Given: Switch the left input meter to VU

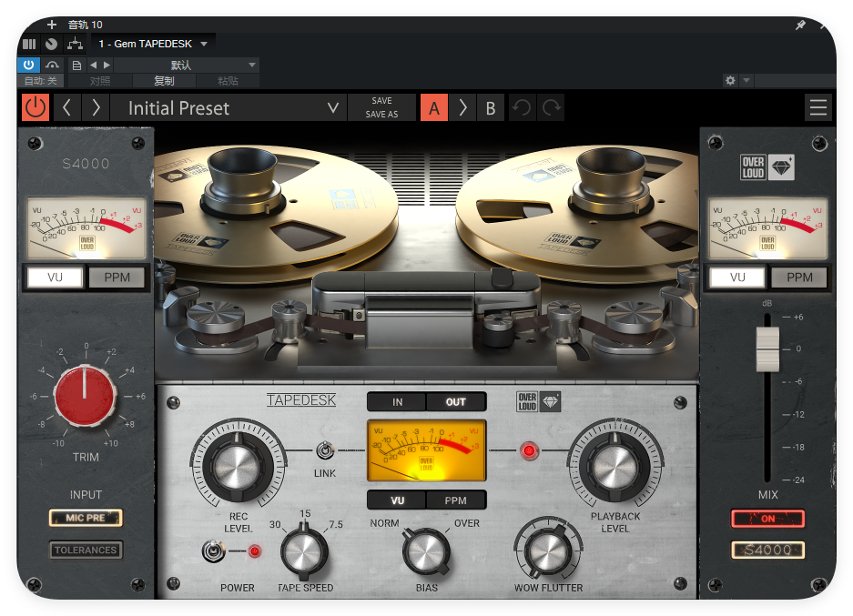Looking at the screenshot, I should coord(55,278).
